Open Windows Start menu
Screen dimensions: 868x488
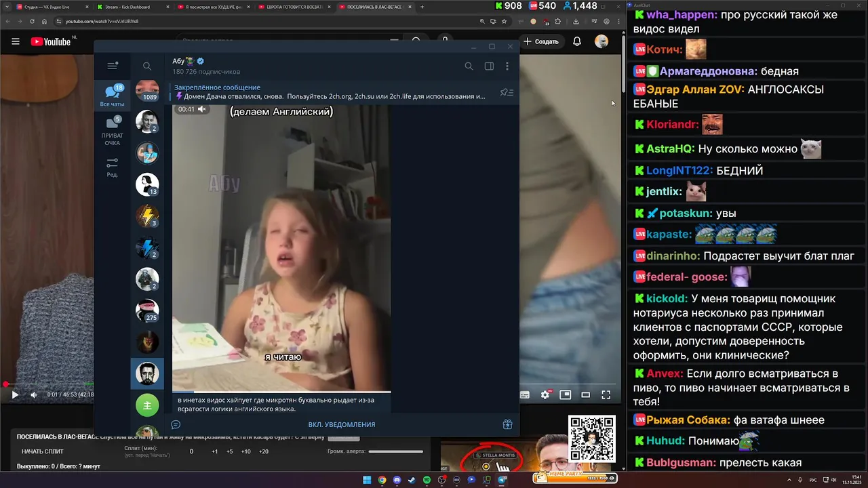(x=367, y=480)
